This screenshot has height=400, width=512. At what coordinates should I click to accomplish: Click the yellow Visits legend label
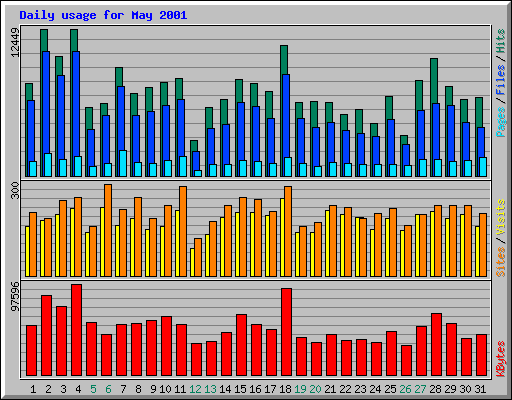click(x=501, y=218)
